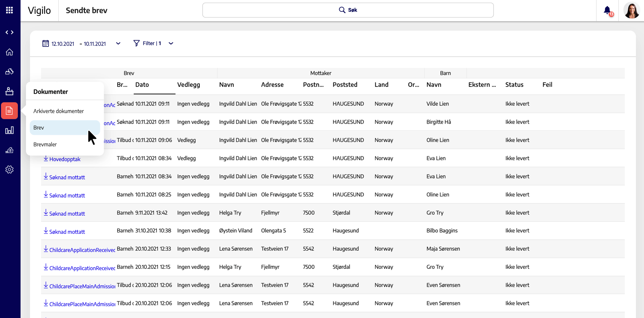This screenshot has width=644, height=318.
Task: Click the Postn... column header
Action: (x=313, y=85)
